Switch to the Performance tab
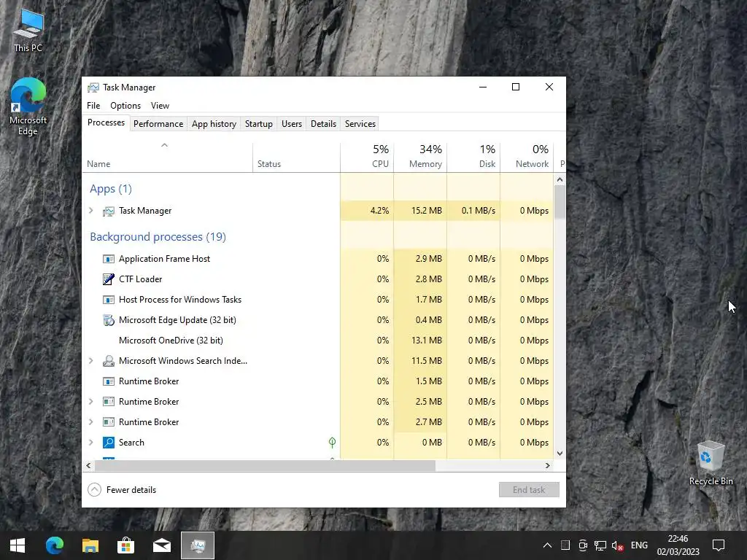747x560 pixels. pyautogui.click(x=158, y=124)
